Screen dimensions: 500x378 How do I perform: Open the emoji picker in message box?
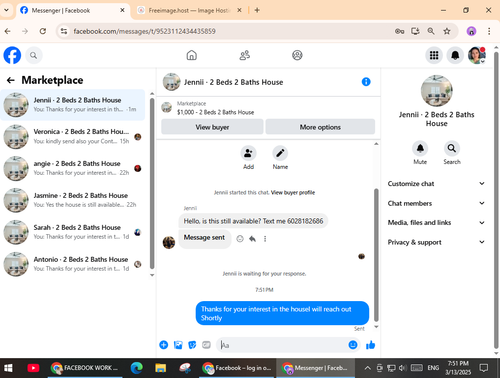(x=353, y=345)
